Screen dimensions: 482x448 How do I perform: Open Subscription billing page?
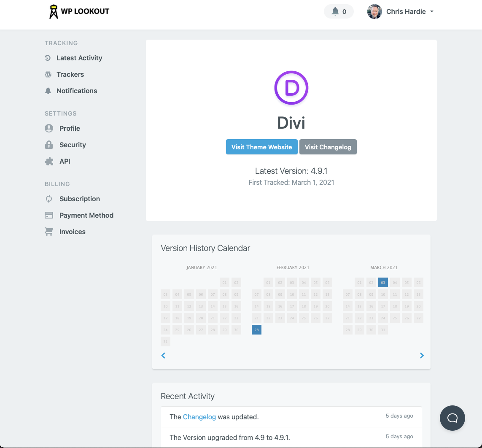[x=80, y=199]
